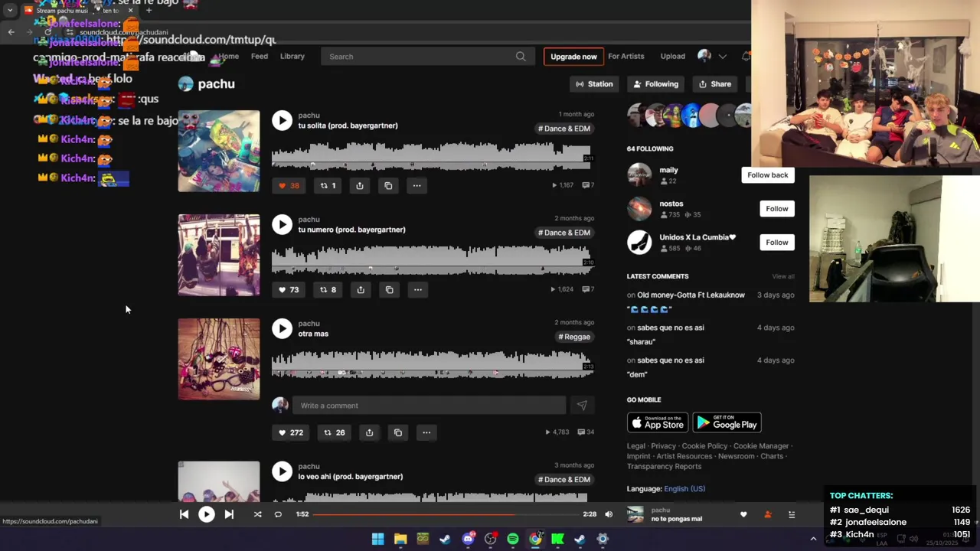Expand the system tray hidden icons chevron
The height and width of the screenshot is (551, 980).
(813, 539)
